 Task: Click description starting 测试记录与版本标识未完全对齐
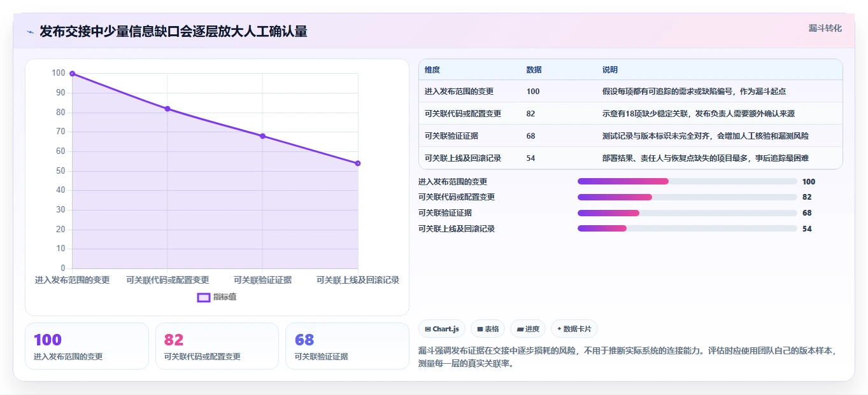click(706, 136)
